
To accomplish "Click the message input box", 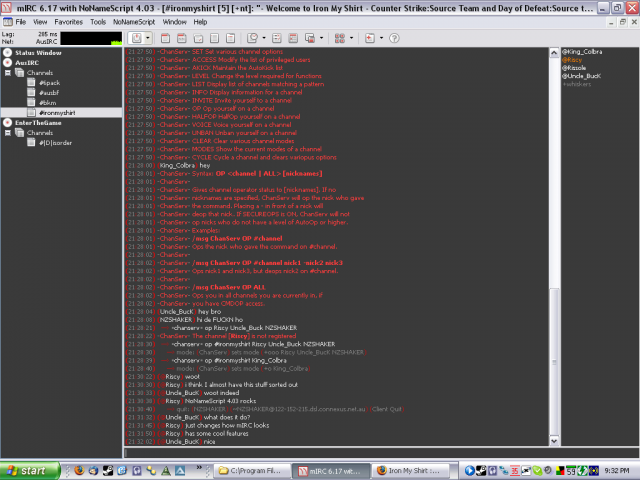I will pos(381,452).
